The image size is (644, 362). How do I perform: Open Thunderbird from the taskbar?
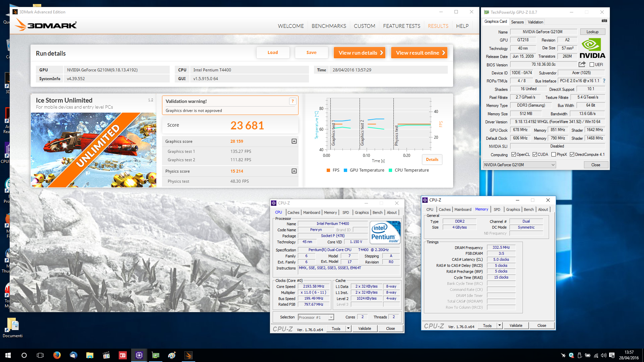(73, 355)
